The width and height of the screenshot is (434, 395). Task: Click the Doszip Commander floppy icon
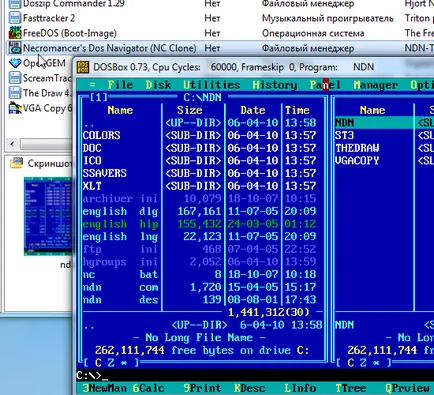(15, 4)
